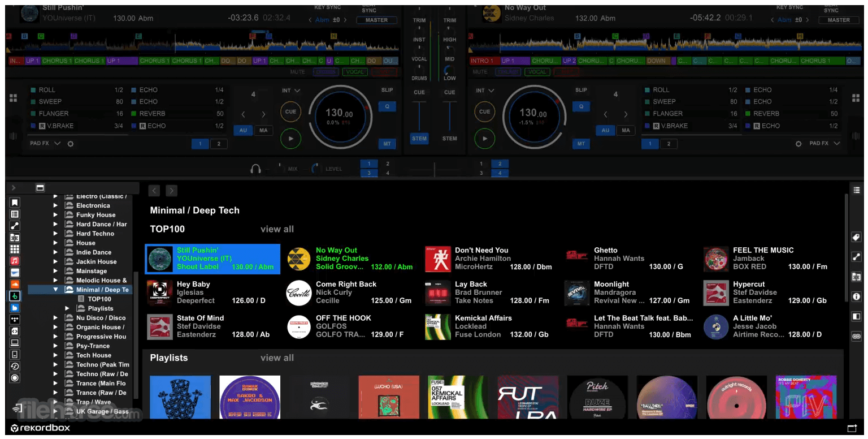
Task: Go forward with the browser right arrow
Action: [x=171, y=191]
